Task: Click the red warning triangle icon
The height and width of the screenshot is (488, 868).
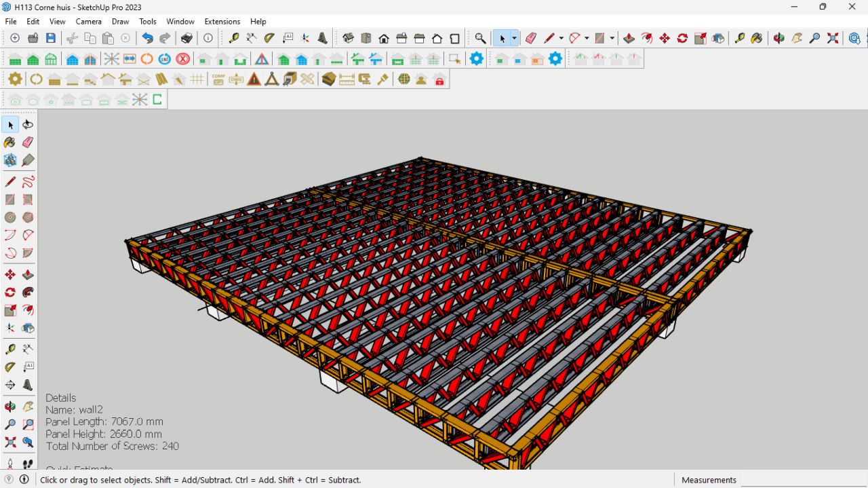Action: 254,79
